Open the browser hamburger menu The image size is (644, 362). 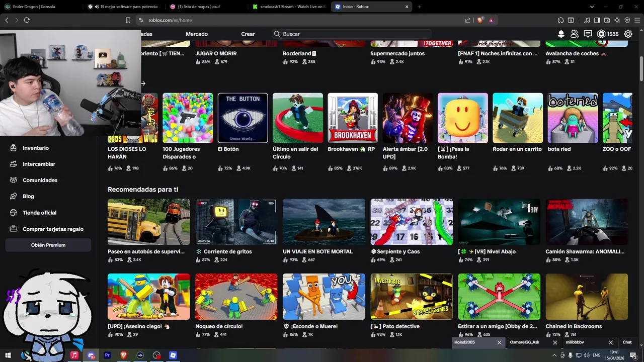tap(637, 20)
